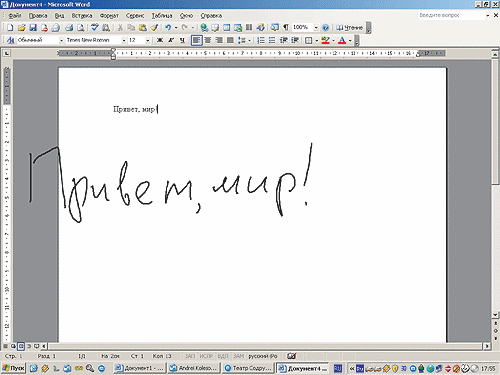This screenshot has width=500, height=375.
Task: Open the Drawing toolbar icon
Action: click(x=260, y=28)
